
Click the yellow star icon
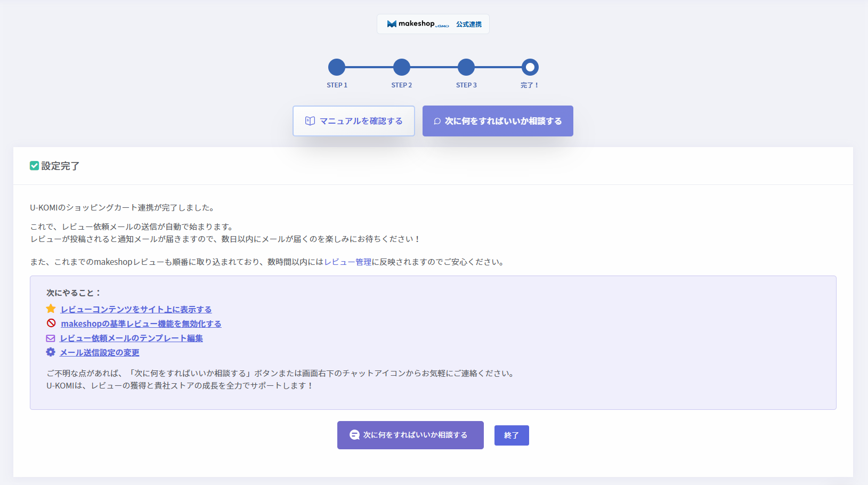pos(51,309)
